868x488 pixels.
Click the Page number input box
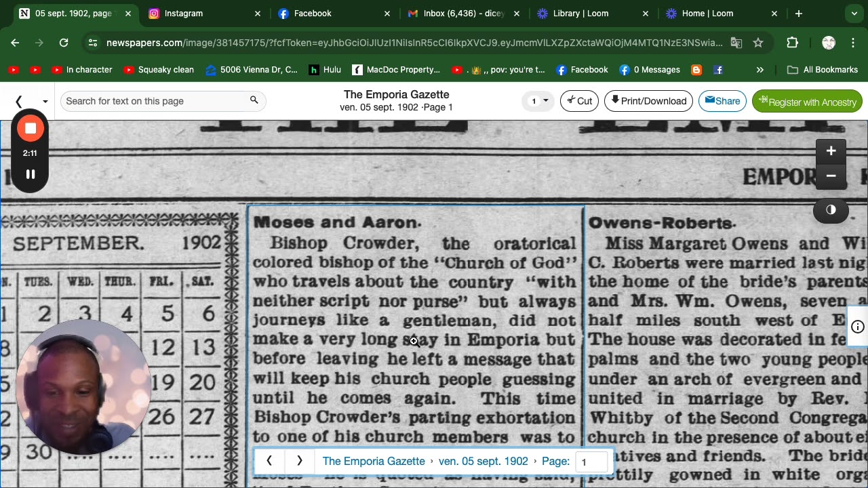coord(591,462)
